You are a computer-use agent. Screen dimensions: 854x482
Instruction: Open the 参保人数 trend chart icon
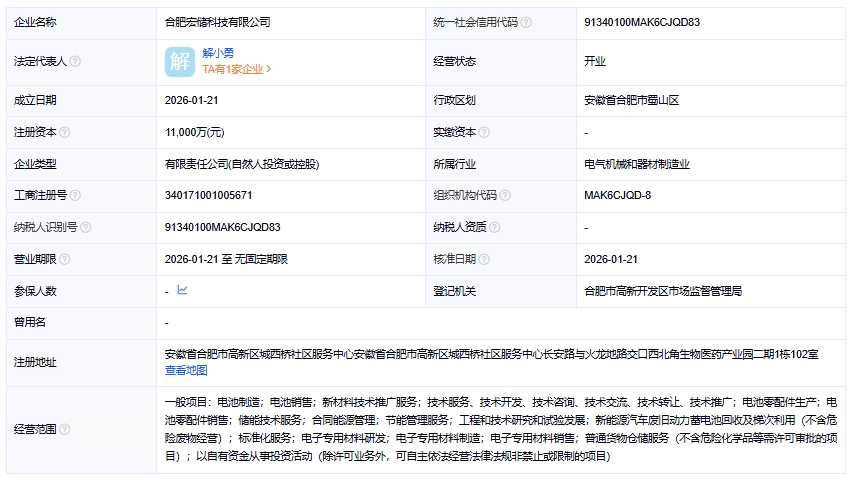pos(182,291)
